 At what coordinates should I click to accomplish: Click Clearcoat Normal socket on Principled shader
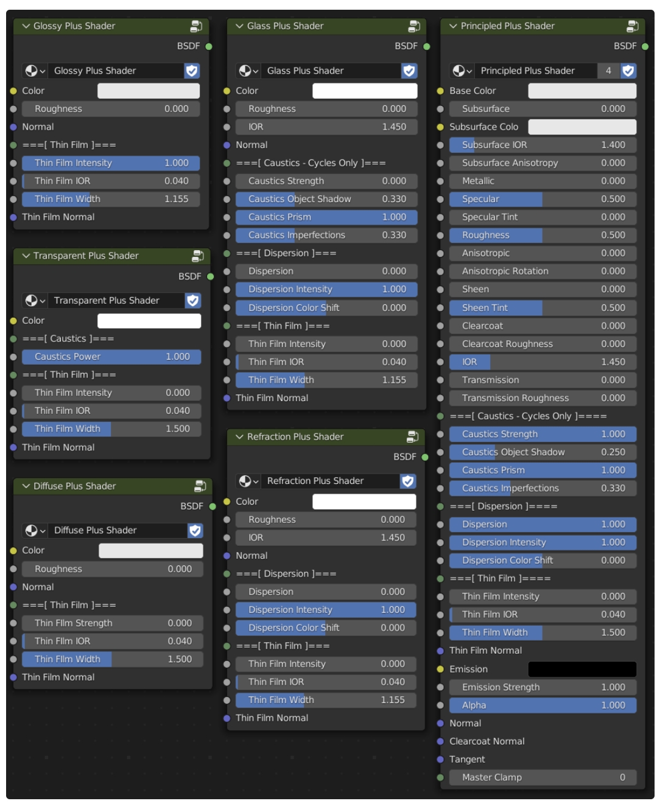440,741
